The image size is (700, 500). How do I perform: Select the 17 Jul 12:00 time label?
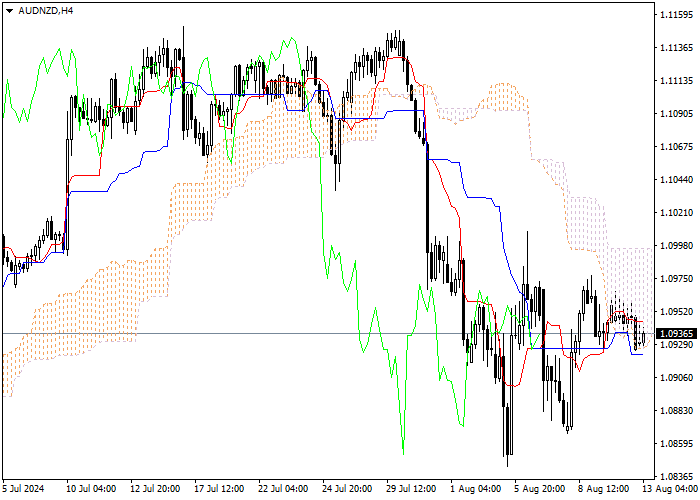(219, 489)
